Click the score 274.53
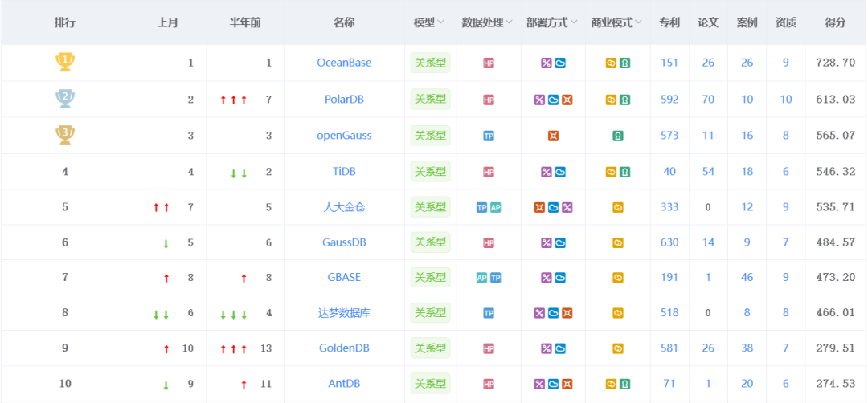Screen dimensions: 868x403 [835, 383]
